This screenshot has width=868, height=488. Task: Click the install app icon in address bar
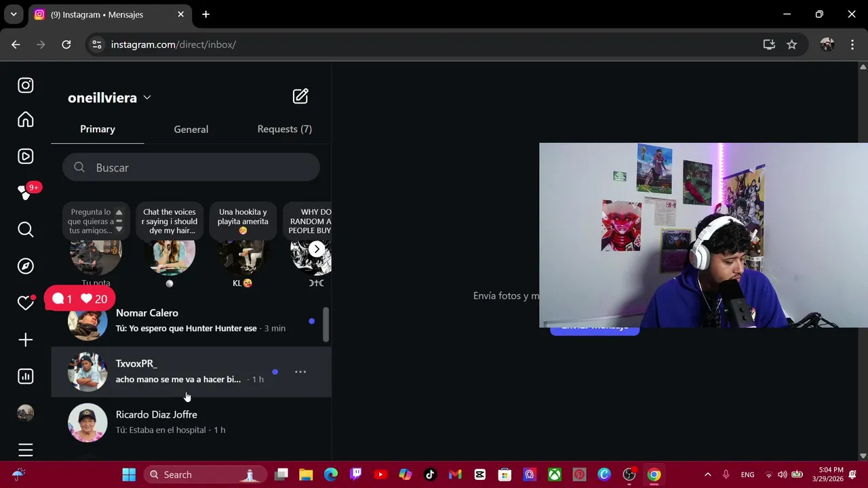769,45
